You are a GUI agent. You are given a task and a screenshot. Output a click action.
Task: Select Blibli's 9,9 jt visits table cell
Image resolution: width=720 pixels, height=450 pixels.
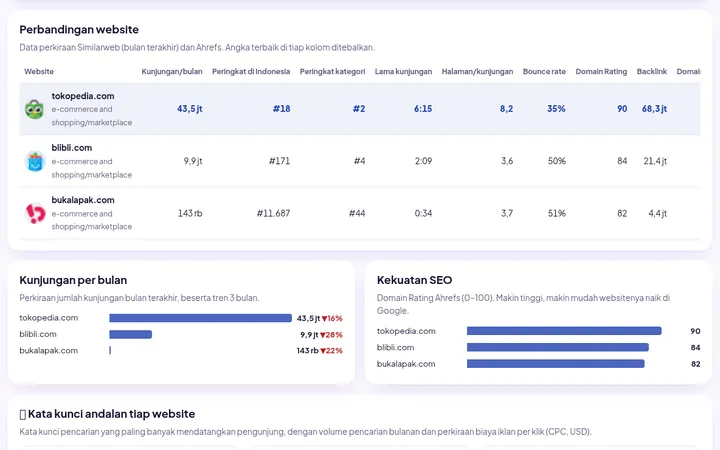tap(193, 161)
